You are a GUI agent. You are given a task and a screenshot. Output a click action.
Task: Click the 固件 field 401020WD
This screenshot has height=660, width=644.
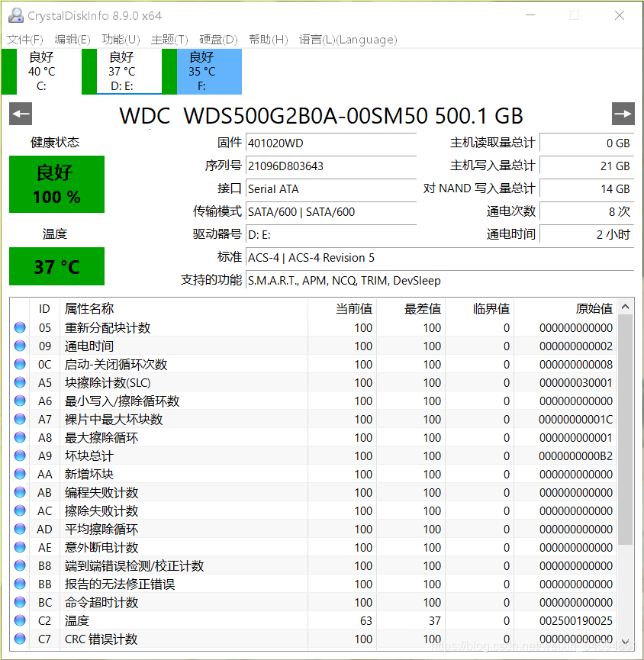331,143
